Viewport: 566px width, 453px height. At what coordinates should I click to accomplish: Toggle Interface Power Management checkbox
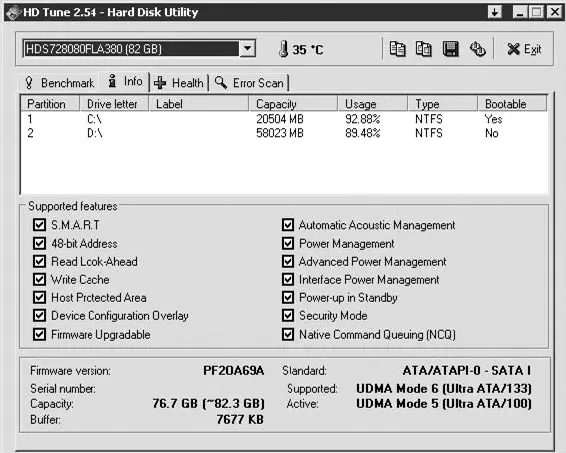coord(288,279)
